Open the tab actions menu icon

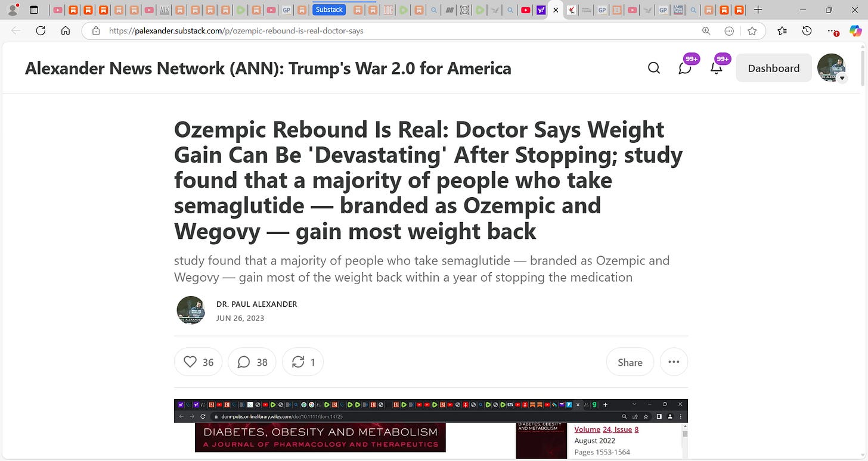tap(33, 10)
